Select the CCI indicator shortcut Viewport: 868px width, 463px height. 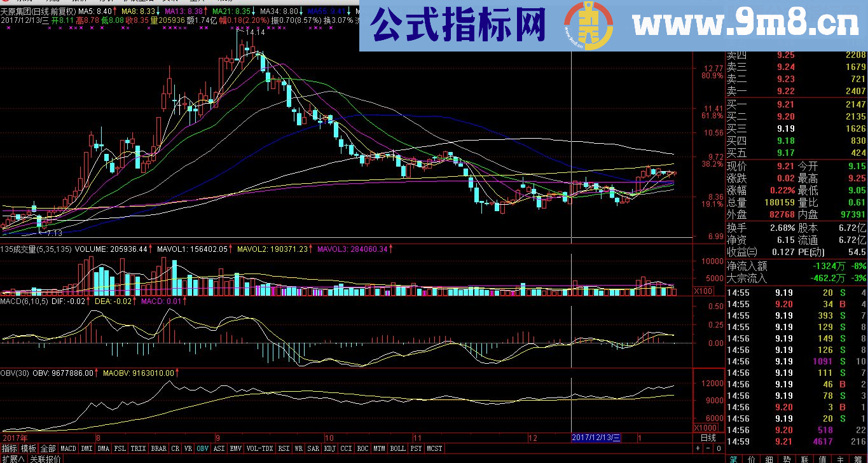coord(346,448)
